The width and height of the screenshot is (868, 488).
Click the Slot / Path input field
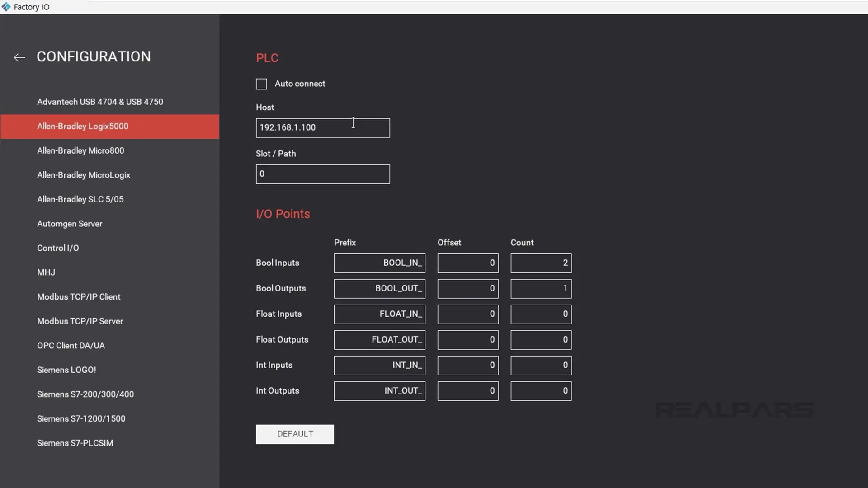[x=323, y=174]
